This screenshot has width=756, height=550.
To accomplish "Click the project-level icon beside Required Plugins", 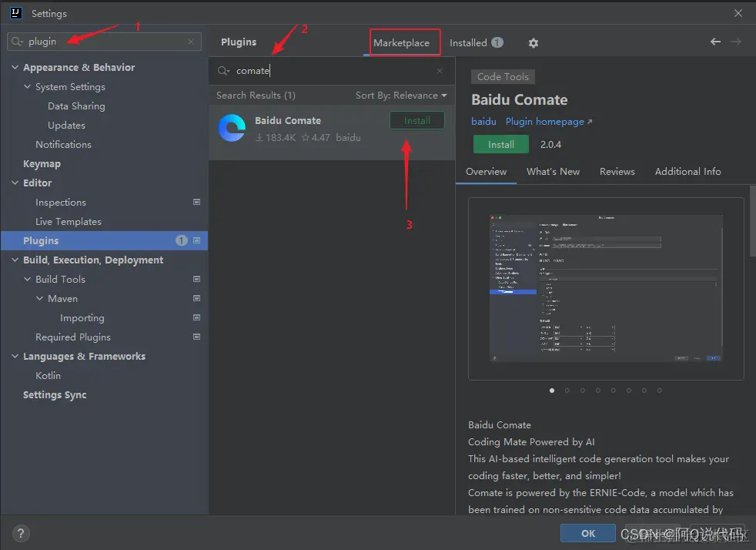I will (x=197, y=337).
